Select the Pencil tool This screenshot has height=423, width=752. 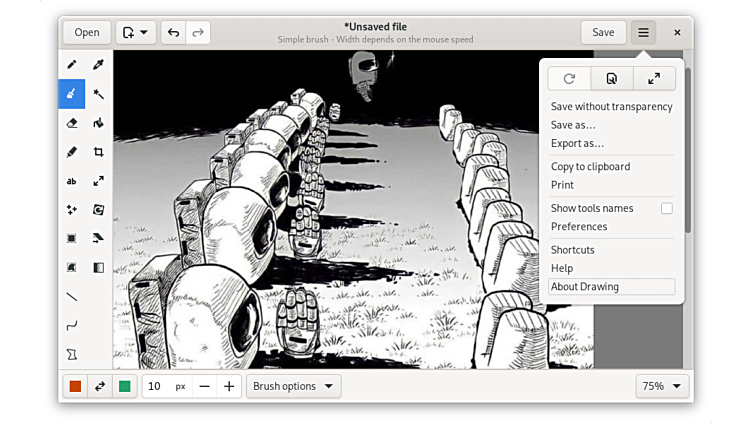tap(72, 65)
